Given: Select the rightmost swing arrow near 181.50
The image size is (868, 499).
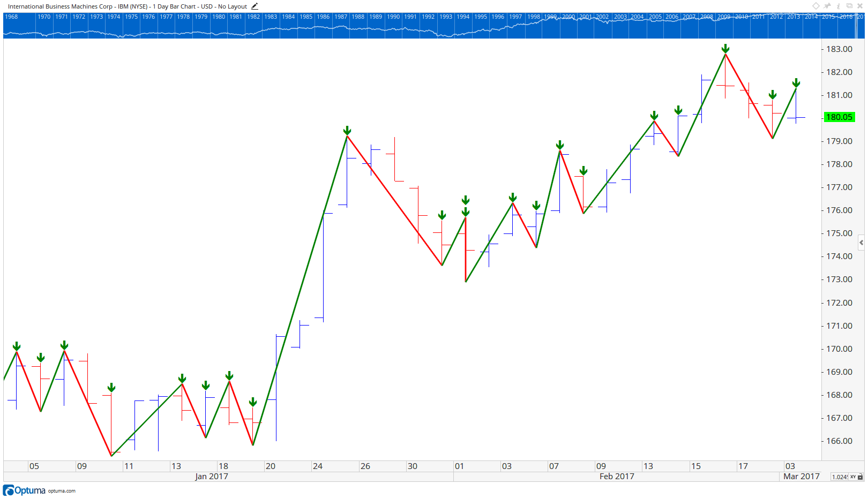Looking at the screenshot, I should point(796,83).
